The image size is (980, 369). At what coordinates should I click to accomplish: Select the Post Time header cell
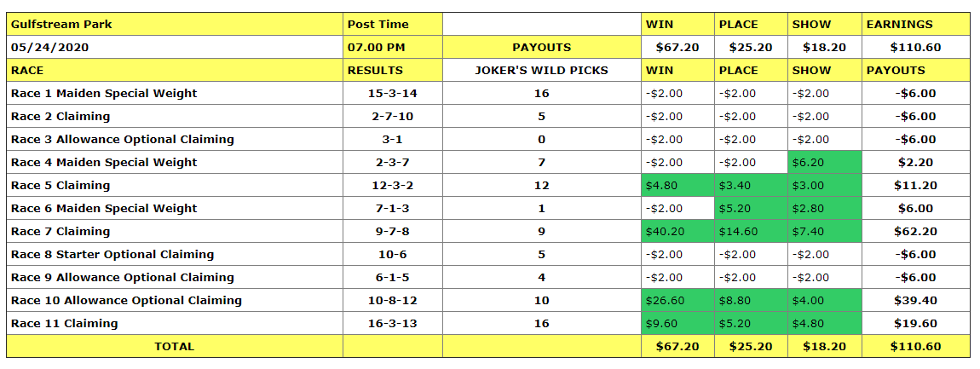[393, 25]
